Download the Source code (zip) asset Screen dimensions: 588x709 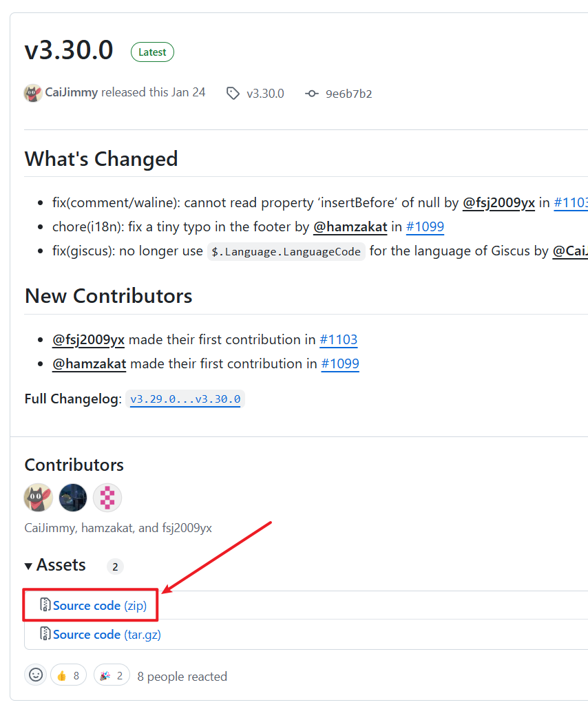click(100, 606)
